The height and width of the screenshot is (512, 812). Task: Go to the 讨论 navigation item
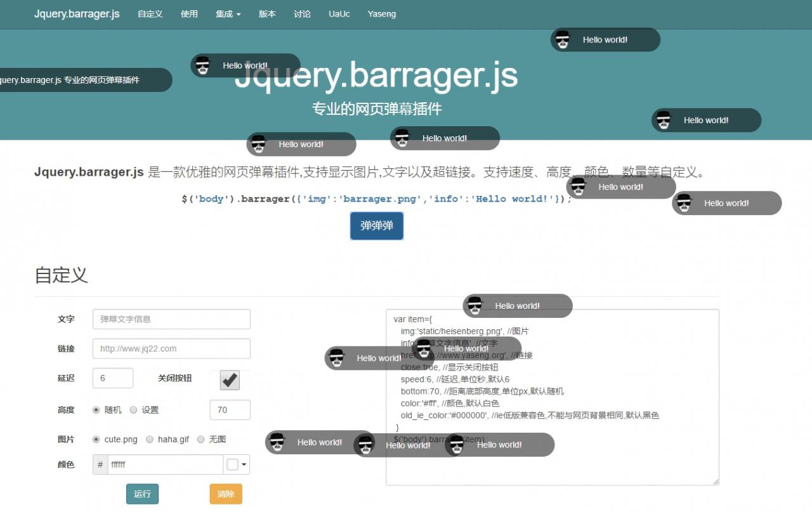(302, 14)
